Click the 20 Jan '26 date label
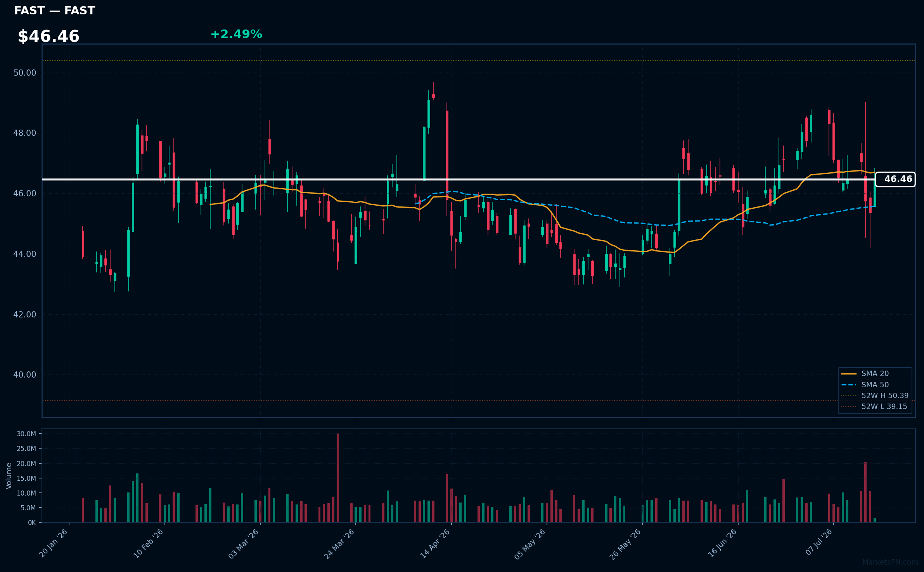Image resolution: width=924 pixels, height=572 pixels. click(54, 543)
